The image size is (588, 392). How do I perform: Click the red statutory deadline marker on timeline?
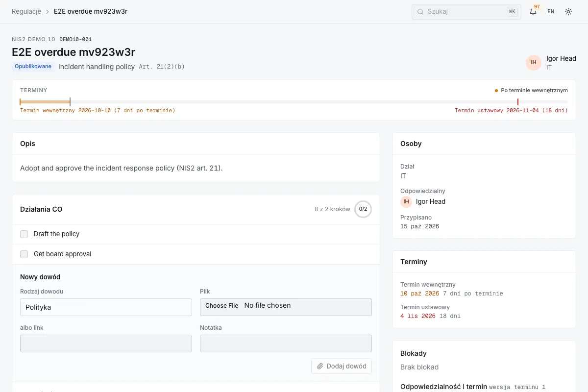tap(518, 102)
